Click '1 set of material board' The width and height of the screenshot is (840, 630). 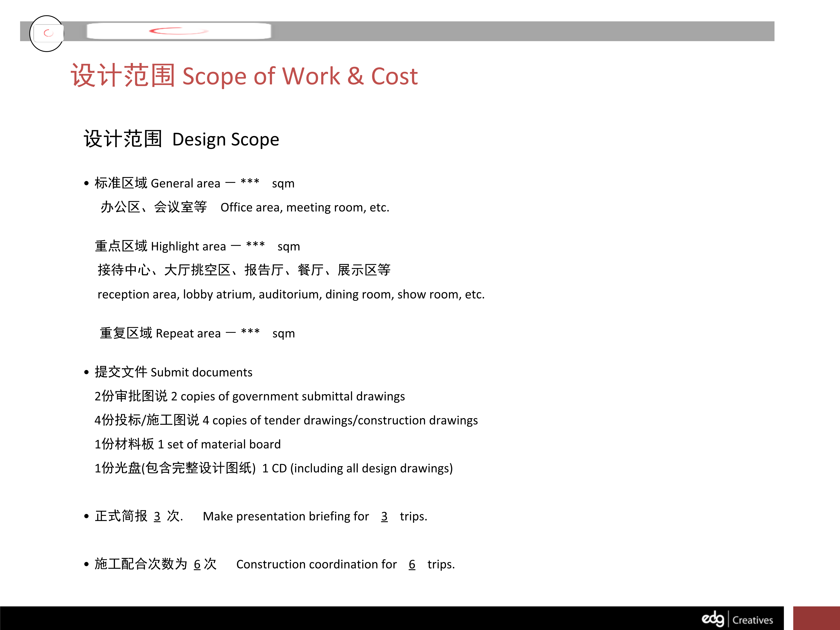coord(219,444)
